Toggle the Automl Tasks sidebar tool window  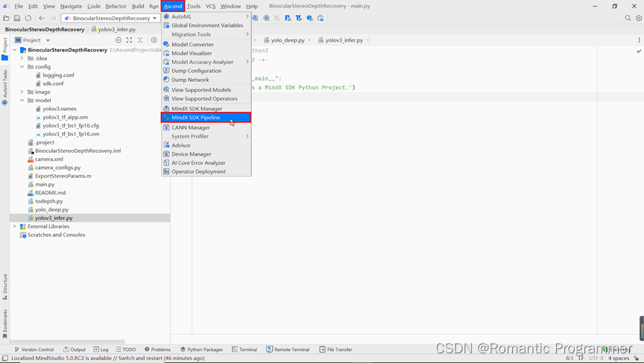pyautogui.click(x=5, y=87)
